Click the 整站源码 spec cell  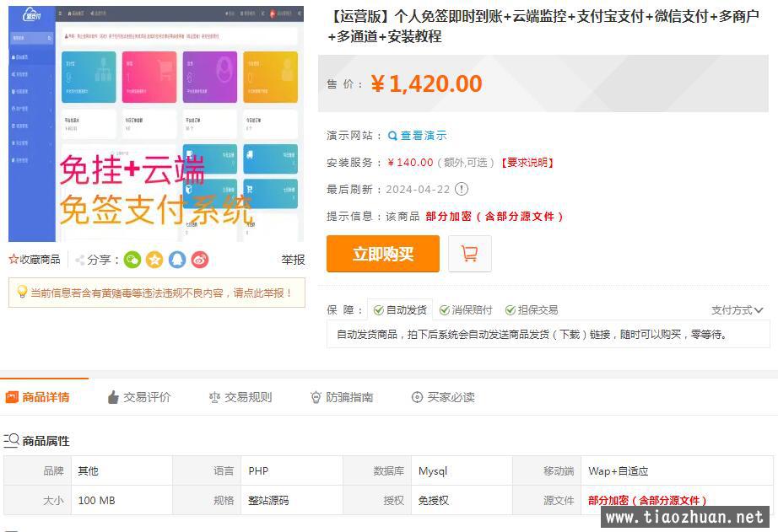(x=292, y=500)
